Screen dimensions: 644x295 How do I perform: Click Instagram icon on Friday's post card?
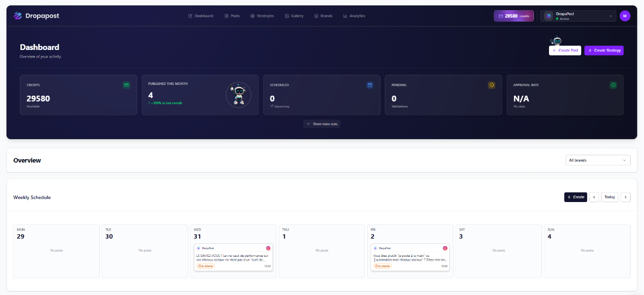pyautogui.click(x=445, y=248)
